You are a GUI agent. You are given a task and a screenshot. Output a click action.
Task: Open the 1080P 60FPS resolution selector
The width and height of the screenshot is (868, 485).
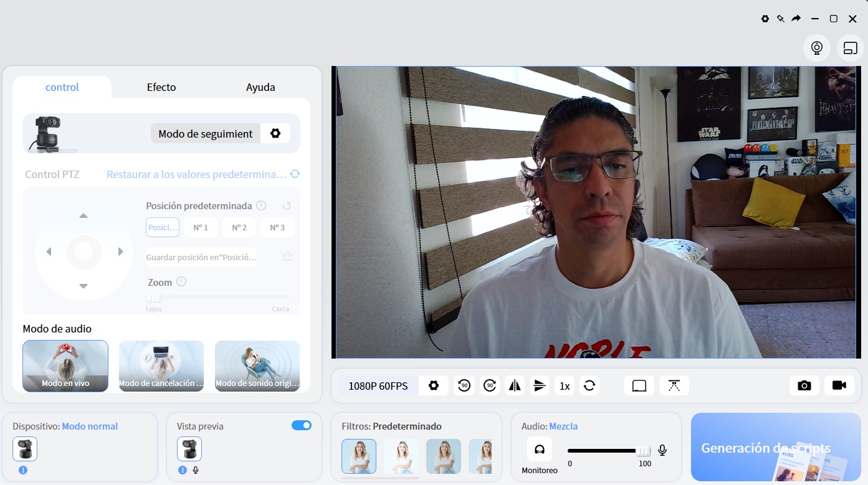378,385
